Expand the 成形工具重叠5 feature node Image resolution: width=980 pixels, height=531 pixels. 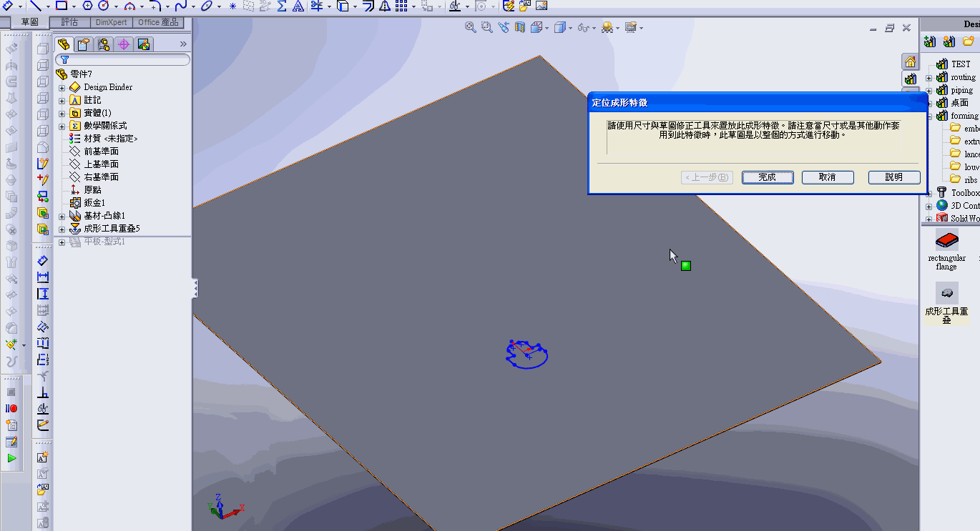(x=62, y=229)
